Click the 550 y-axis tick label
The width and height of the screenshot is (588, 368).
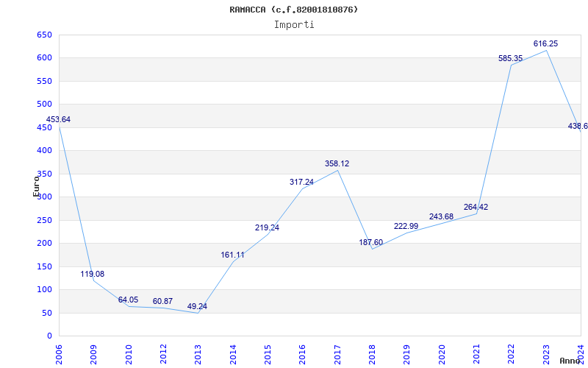[x=44, y=81]
